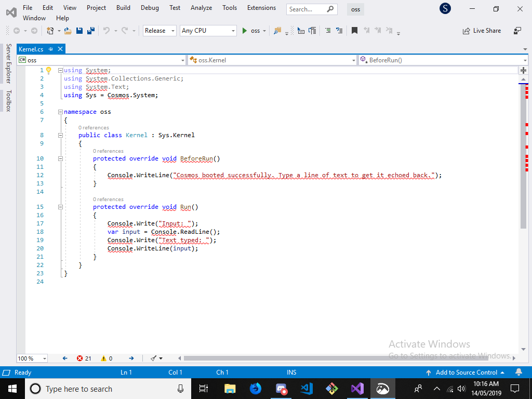Click the New Project toolbar icon
The width and height of the screenshot is (532, 399).
[49, 31]
